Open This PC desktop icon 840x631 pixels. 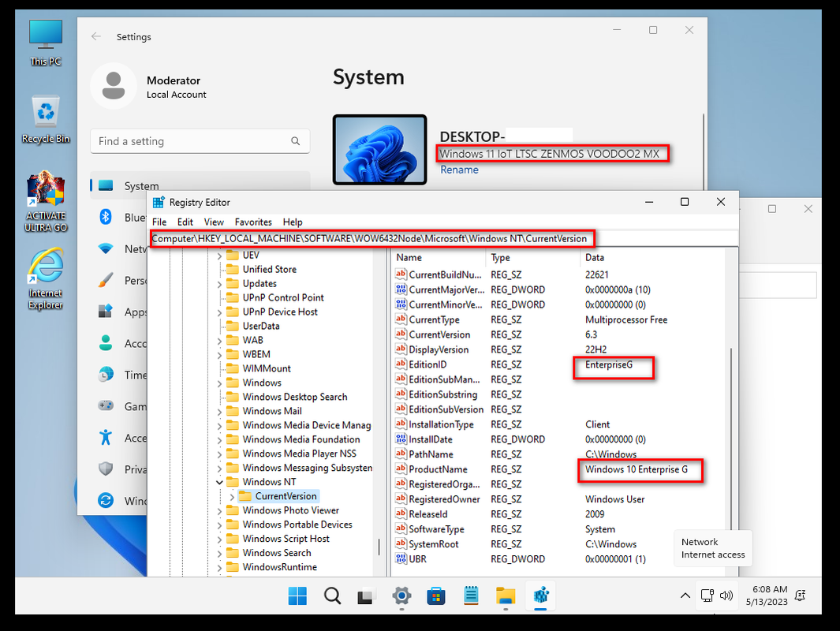[x=46, y=43]
